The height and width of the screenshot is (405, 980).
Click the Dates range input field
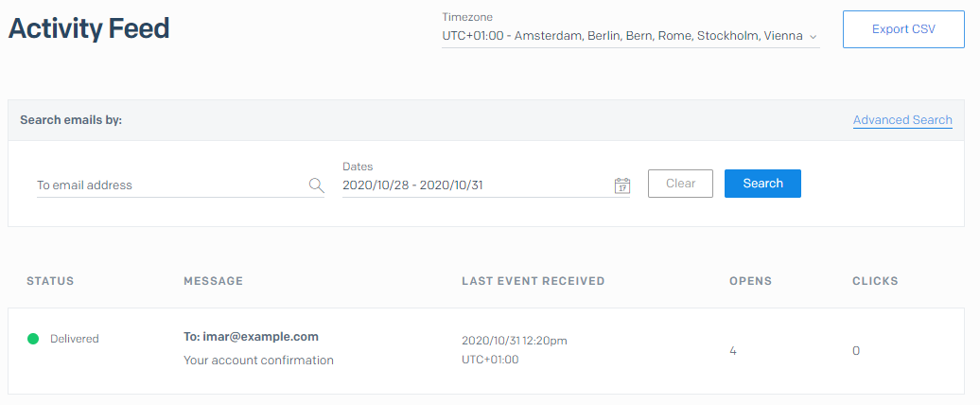486,185
